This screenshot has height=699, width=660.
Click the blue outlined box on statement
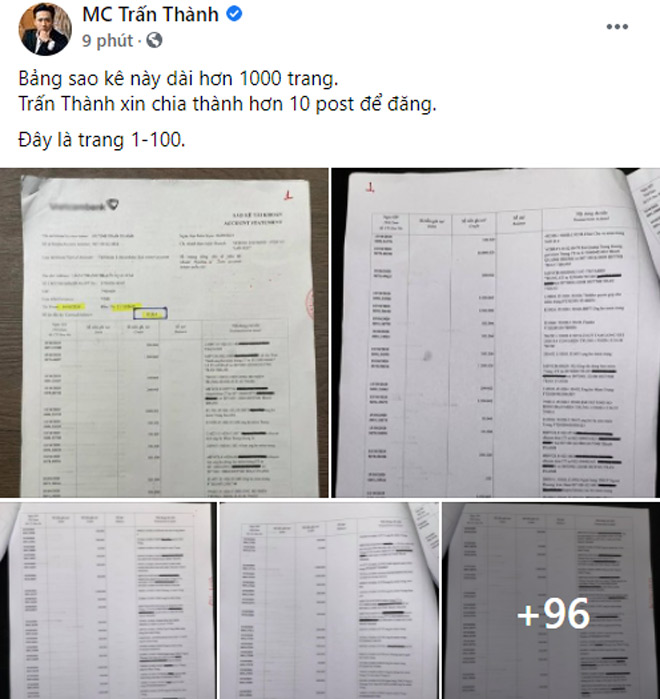(150, 313)
